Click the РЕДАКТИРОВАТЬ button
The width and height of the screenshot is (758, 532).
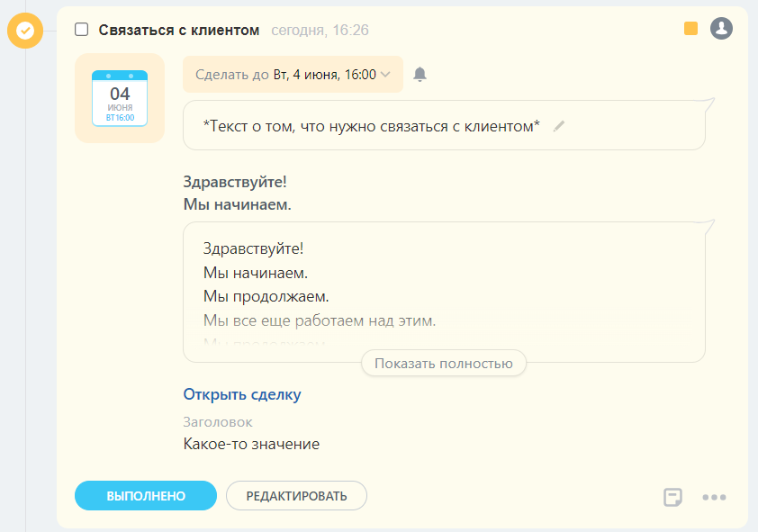(296, 495)
